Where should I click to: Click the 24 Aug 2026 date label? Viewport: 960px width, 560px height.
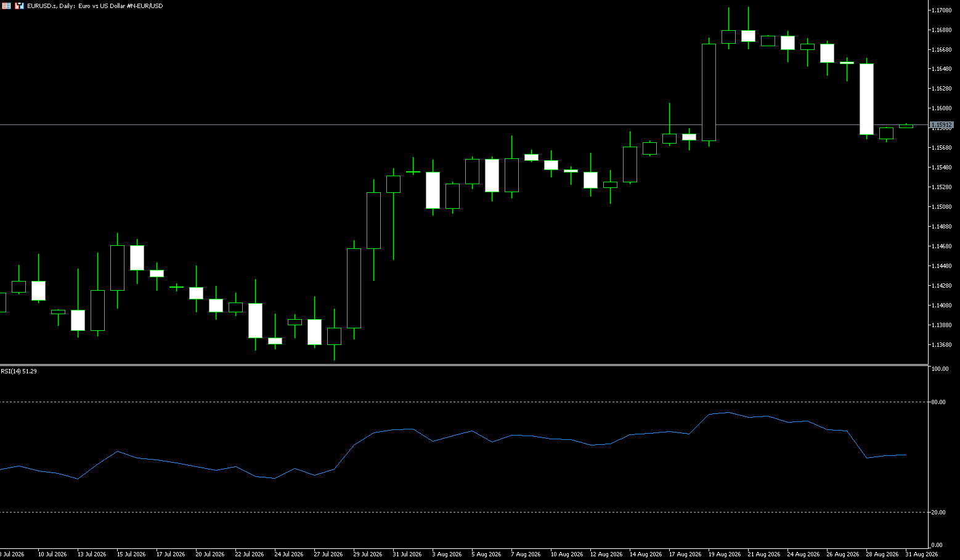point(803,554)
